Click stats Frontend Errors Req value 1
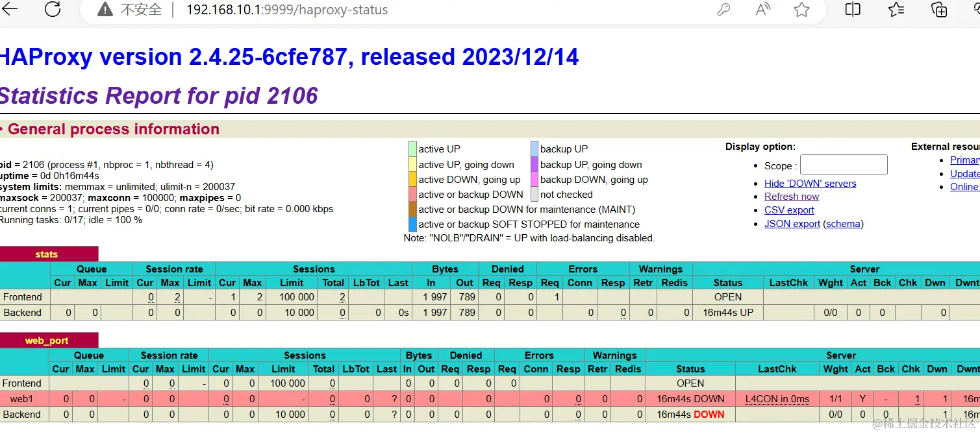 pos(557,297)
